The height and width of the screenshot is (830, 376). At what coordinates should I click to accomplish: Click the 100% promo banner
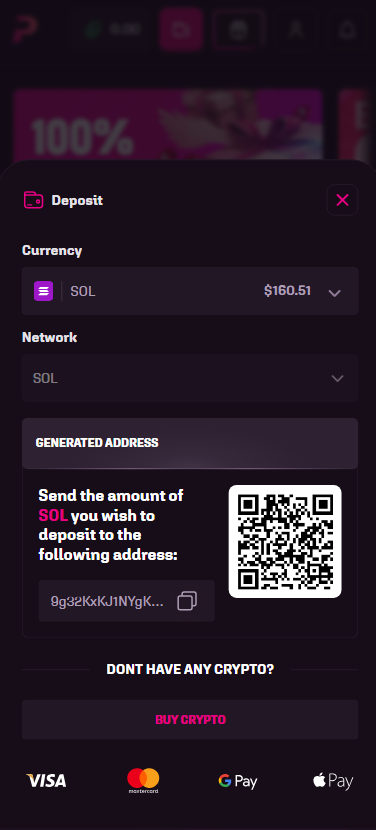pyautogui.click(x=168, y=124)
